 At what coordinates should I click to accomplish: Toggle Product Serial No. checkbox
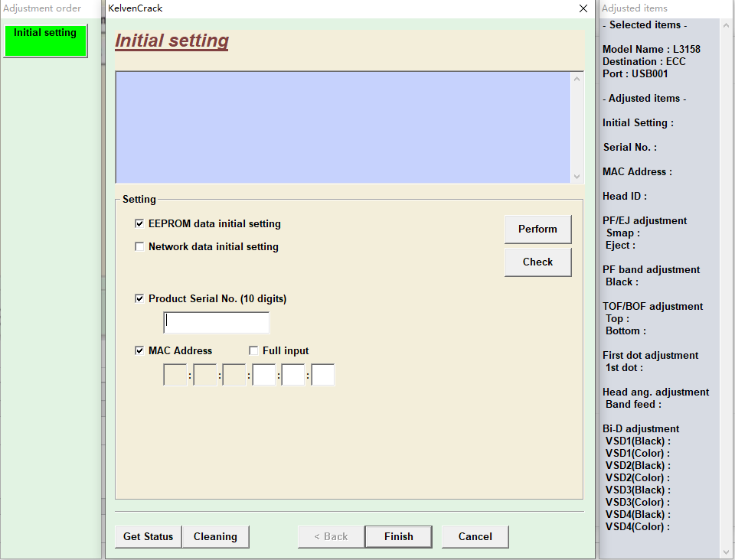[x=139, y=299]
